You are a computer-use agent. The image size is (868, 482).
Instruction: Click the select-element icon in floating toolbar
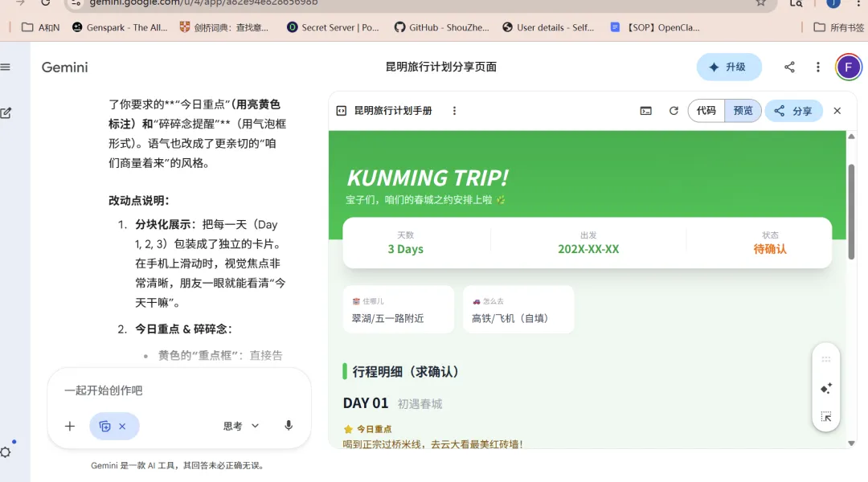(x=826, y=417)
